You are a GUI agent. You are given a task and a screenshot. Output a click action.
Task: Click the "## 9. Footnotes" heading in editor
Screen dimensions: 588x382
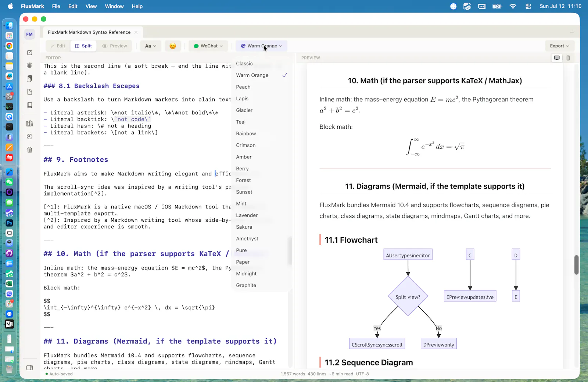coord(76,160)
